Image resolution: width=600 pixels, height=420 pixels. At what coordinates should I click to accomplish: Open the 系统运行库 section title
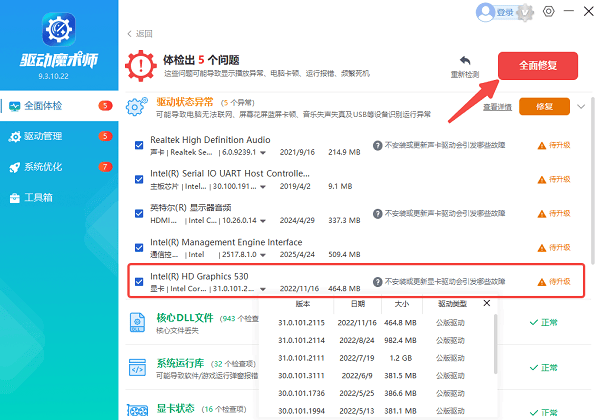pyautogui.click(x=180, y=363)
